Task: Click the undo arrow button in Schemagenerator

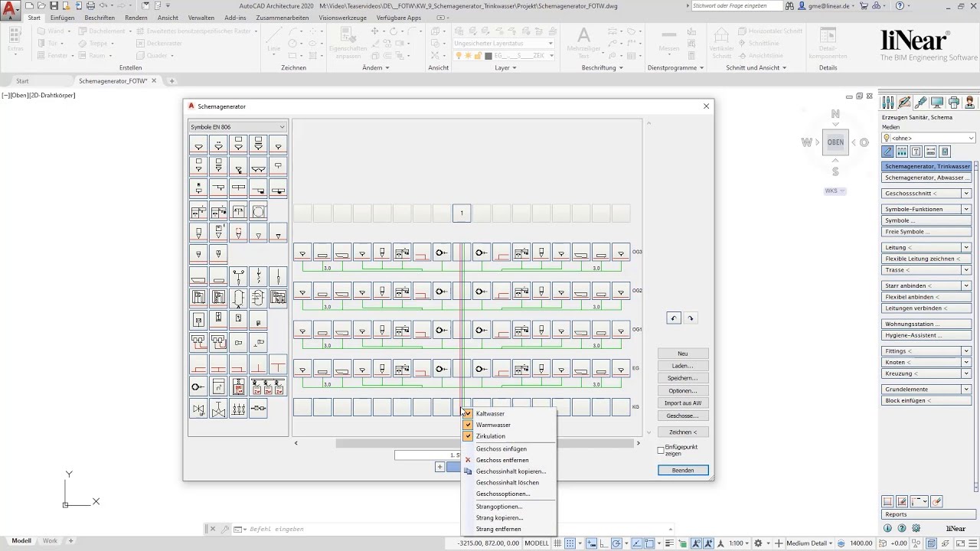Action: coord(674,318)
